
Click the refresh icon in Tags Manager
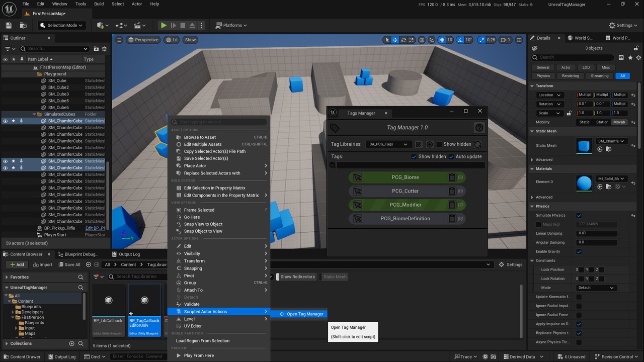477,144
